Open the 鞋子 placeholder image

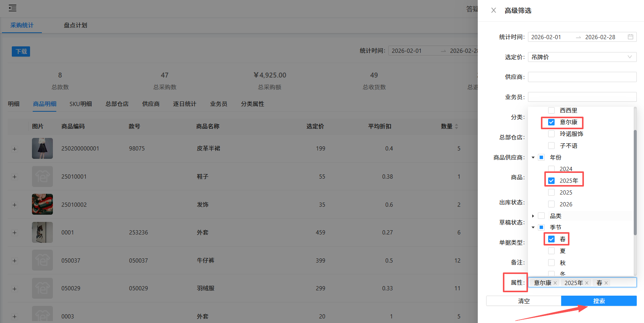[42, 176]
